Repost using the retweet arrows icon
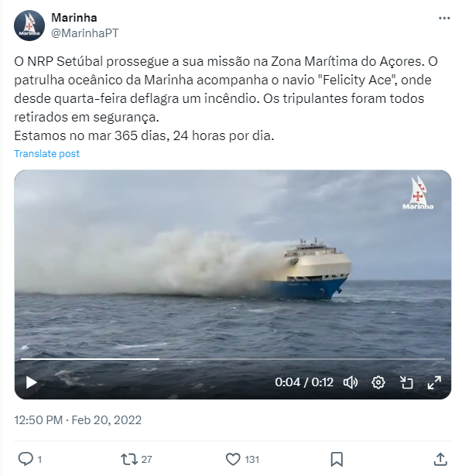 pos(129,459)
